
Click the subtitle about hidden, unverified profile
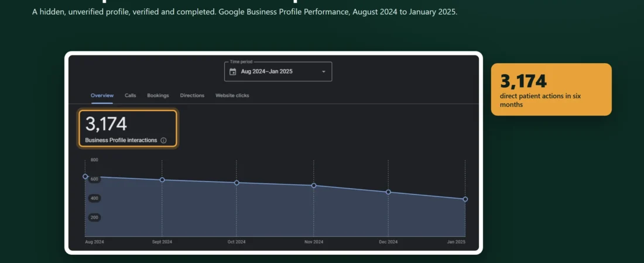(x=244, y=12)
